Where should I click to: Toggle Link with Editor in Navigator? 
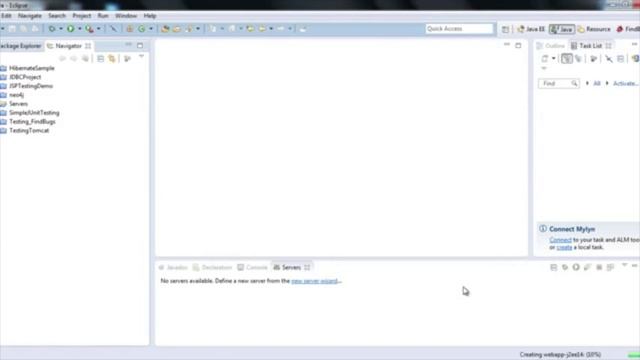click(112, 58)
